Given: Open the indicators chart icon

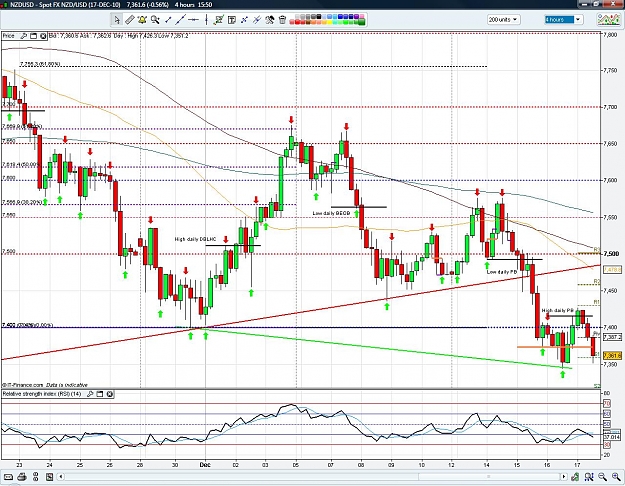Looking at the screenshot, I should click(x=608, y=19).
